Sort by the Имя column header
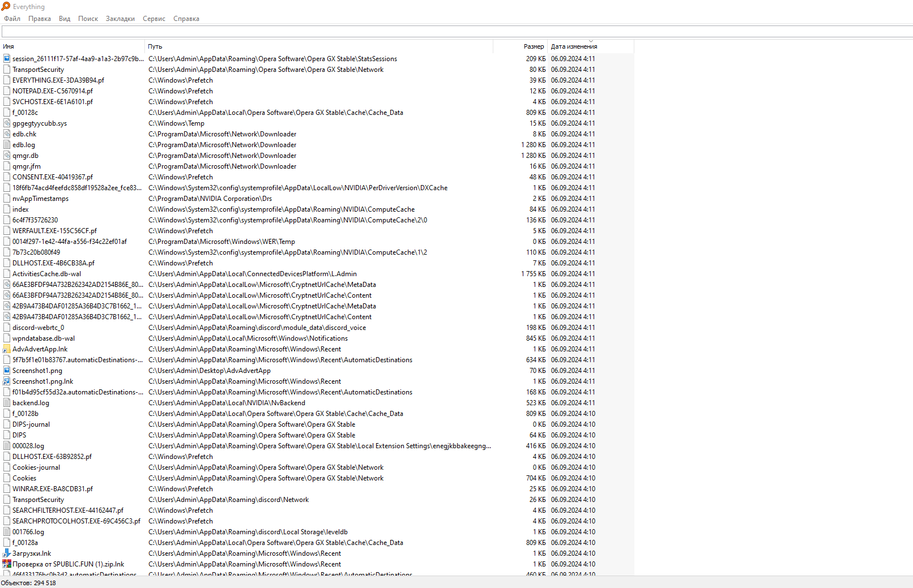The height and width of the screenshot is (588, 913). click(x=72, y=46)
